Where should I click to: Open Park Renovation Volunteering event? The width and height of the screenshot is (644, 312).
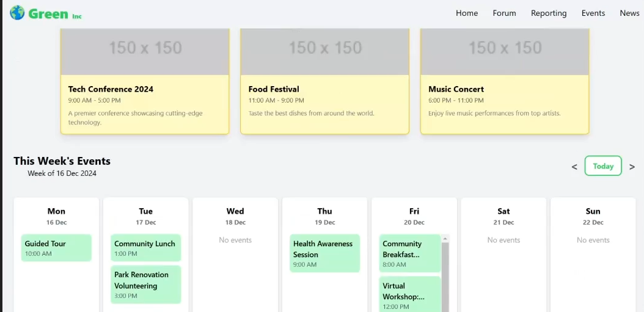pos(145,285)
